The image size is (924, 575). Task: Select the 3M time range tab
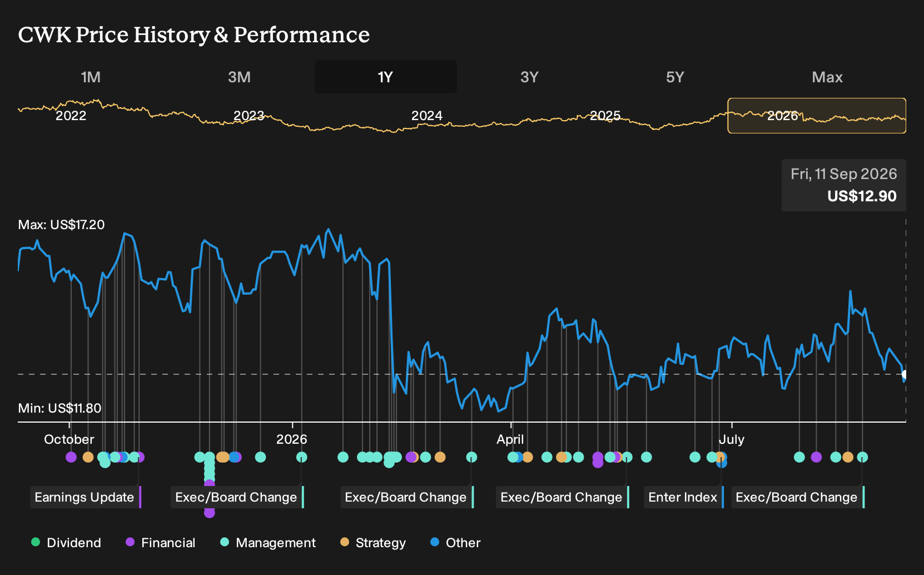click(x=239, y=77)
